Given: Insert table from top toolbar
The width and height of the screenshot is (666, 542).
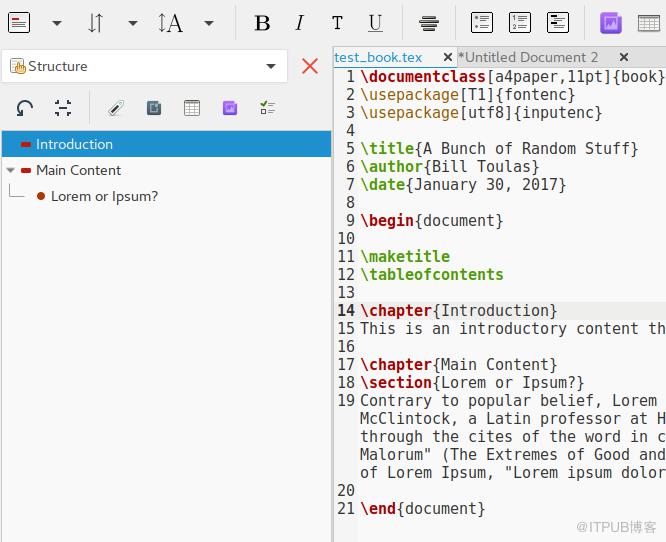Looking at the screenshot, I should (x=649, y=23).
